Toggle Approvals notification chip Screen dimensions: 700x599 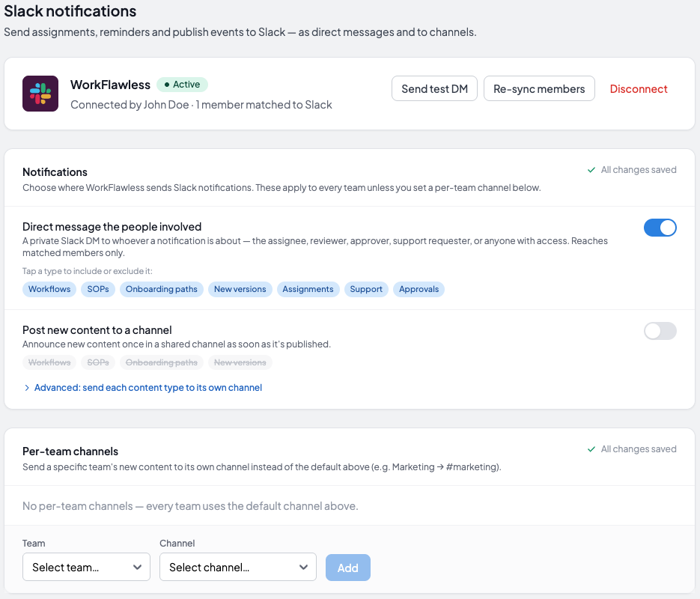pyautogui.click(x=419, y=289)
